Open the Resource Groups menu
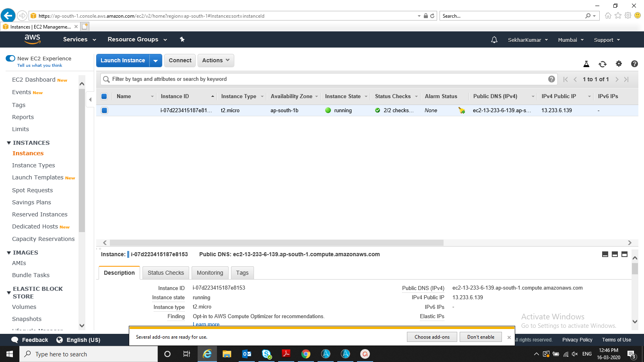This screenshot has width=644, height=362. click(137, 39)
